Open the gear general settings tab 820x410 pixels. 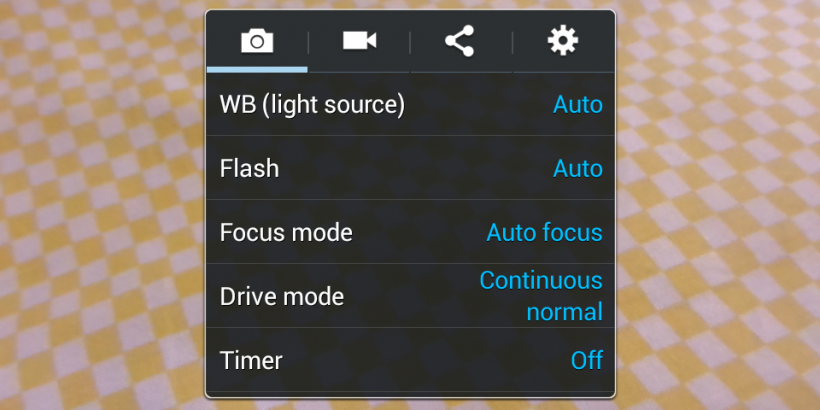(563, 41)
